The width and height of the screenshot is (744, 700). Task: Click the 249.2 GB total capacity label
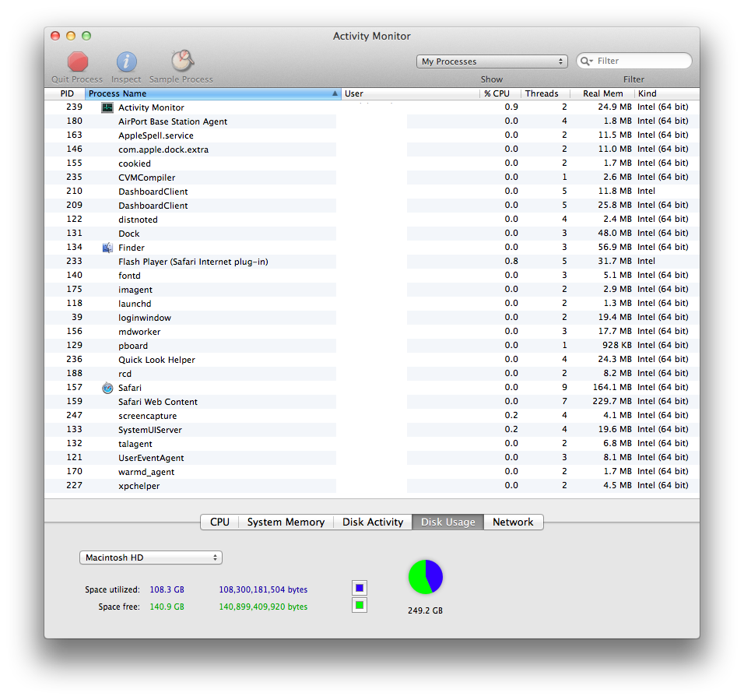425,610
